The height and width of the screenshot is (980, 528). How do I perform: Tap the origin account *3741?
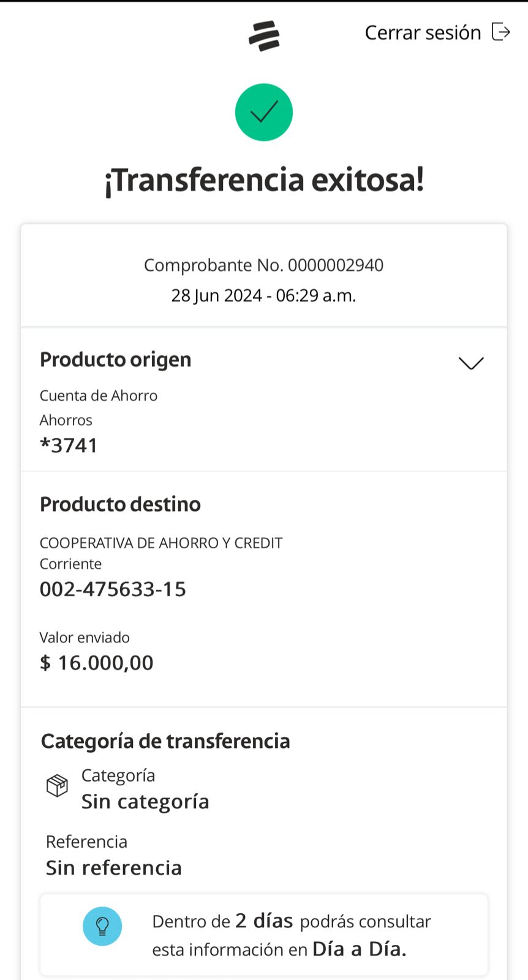[x=69, y=445]
